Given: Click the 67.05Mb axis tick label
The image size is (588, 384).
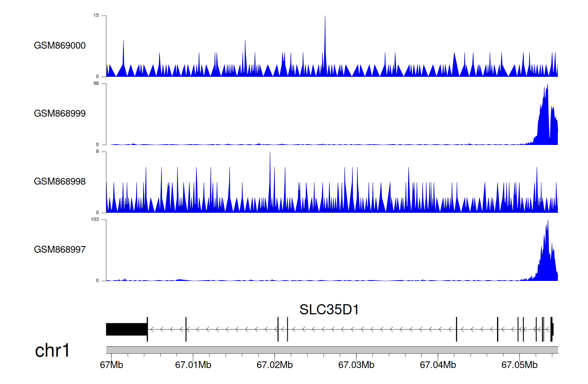Looking at the screenshot, I should pyautogui.click(x=519, y=365).
